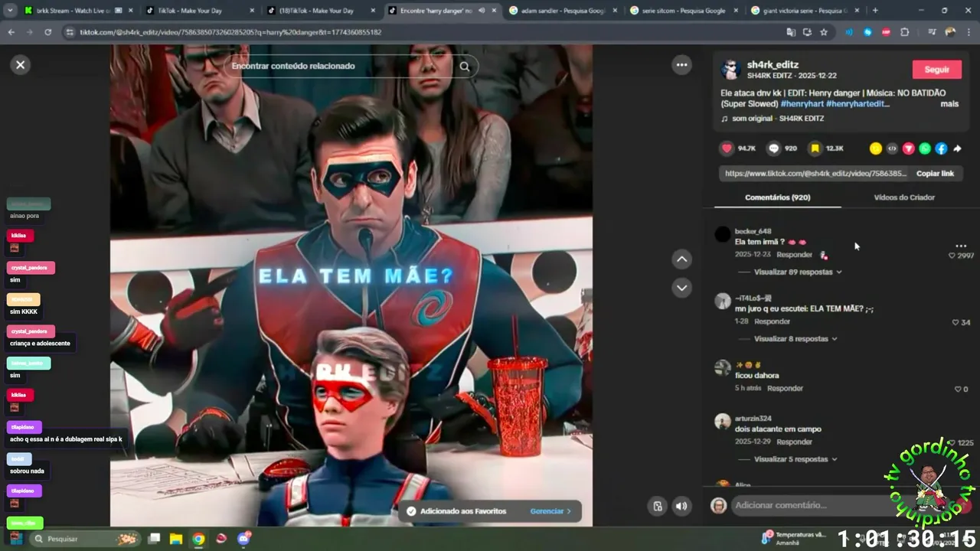
Task: Toggle the yellow bookmark favorites icon
Action: pyautogui.click(x=815, y=148)
